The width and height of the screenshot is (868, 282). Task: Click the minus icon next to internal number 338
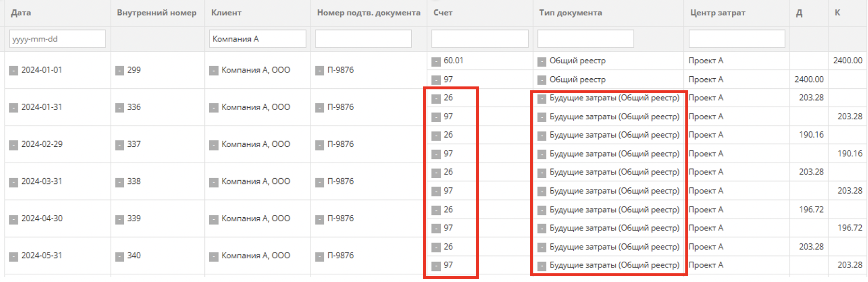click(119, 182)
